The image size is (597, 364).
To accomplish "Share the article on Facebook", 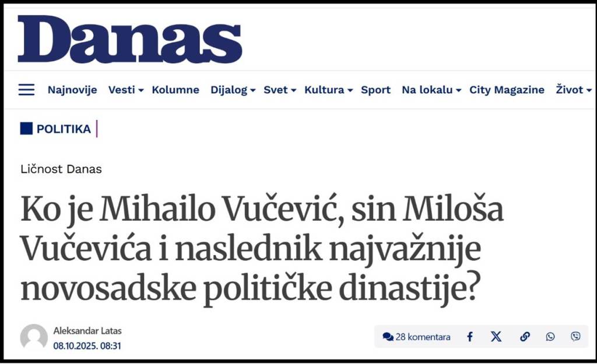I will pyautogui.click(x=469, y=337).
